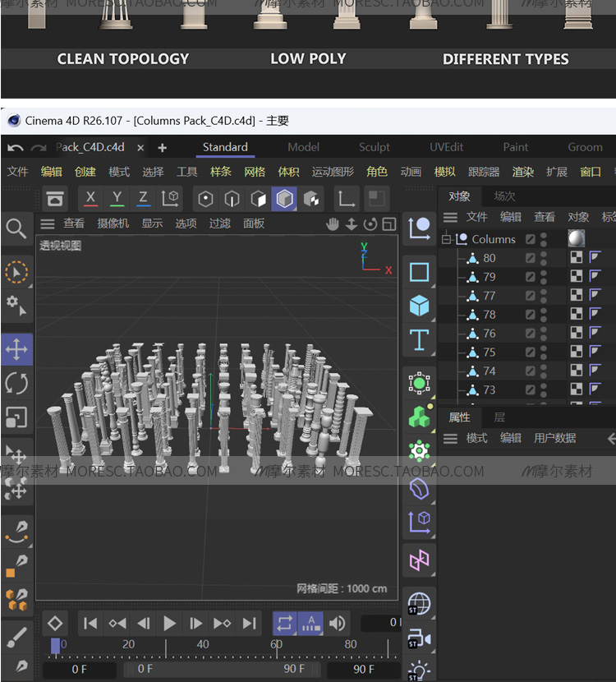
Task: Open viewport 摄像机 menu
Action: pos(113,223)
